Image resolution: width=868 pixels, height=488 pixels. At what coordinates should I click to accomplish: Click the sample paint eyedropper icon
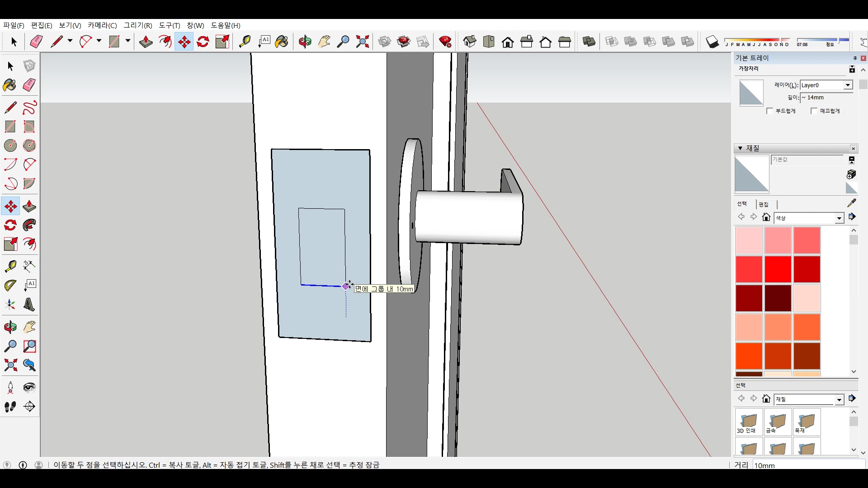tap(852, 203)
